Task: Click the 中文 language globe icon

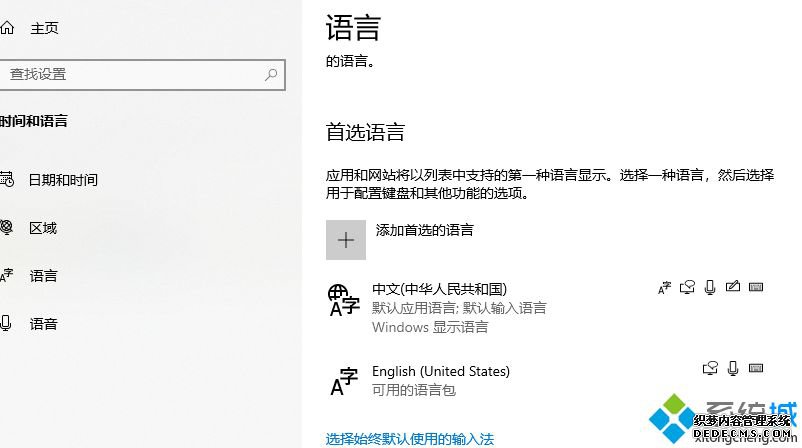Action: [x=344, y=301]
